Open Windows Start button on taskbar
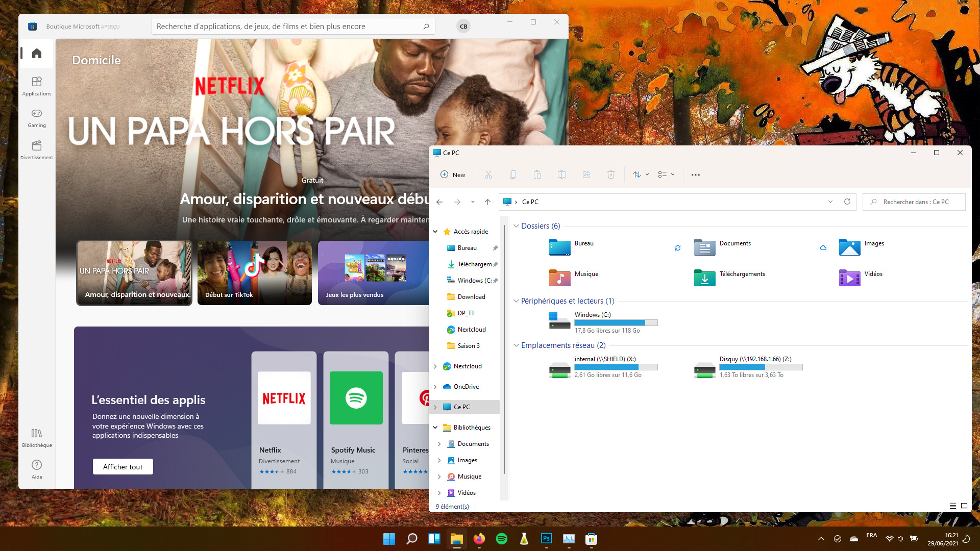Screen dimensions: 980x551 pos(389,539)
